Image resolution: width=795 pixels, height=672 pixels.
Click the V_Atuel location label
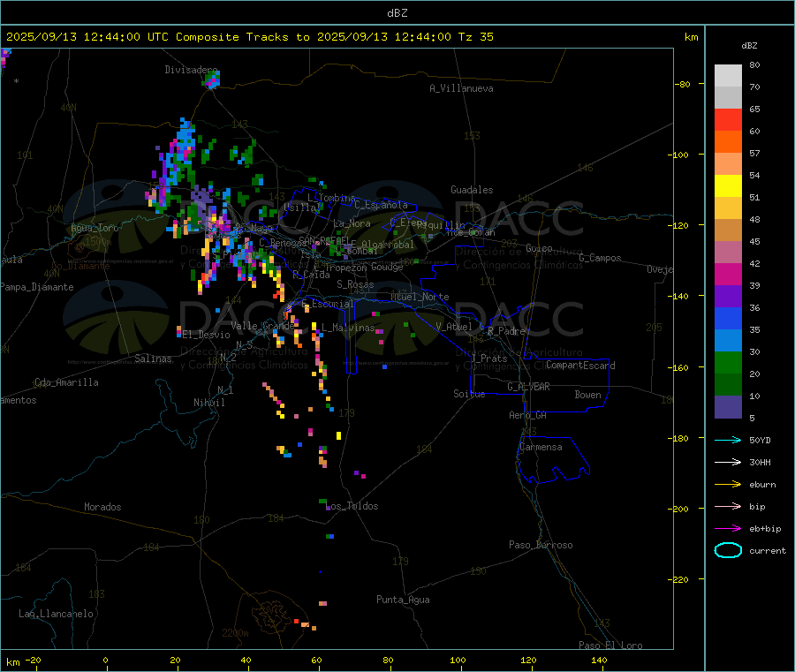pos(454,327)
